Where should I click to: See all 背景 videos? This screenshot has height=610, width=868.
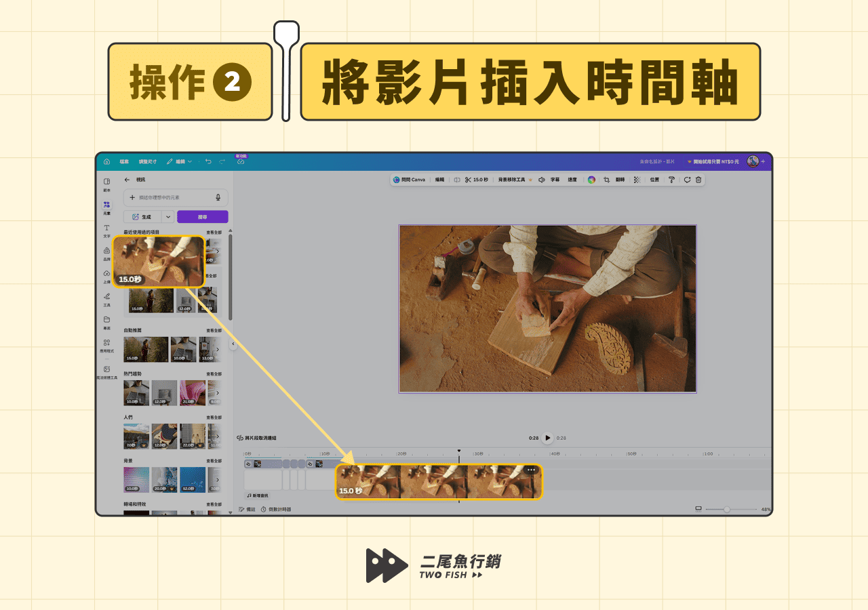pos(214,461)
